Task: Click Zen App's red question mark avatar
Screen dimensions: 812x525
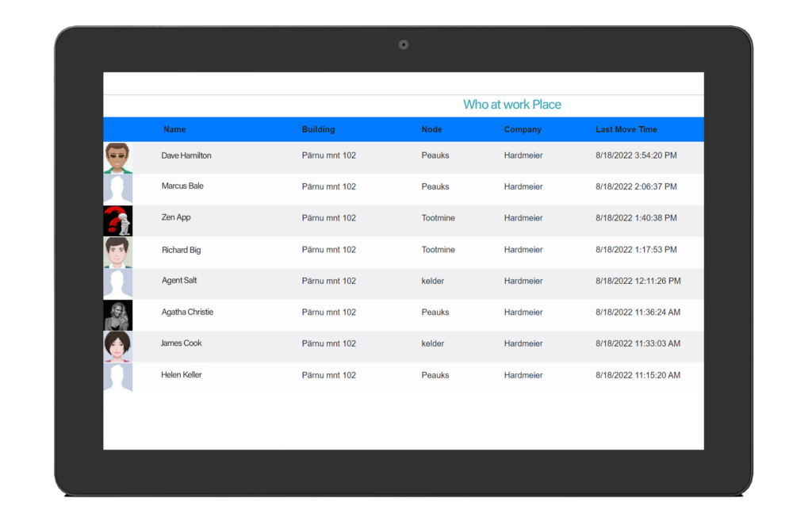Action: click(x=118, y=221)
